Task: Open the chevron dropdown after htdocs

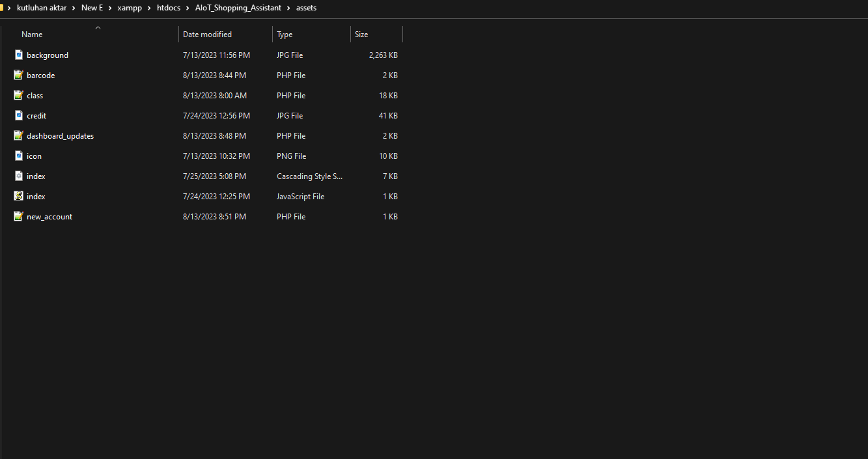Action: pyautogui.click(x=186, y=8)
